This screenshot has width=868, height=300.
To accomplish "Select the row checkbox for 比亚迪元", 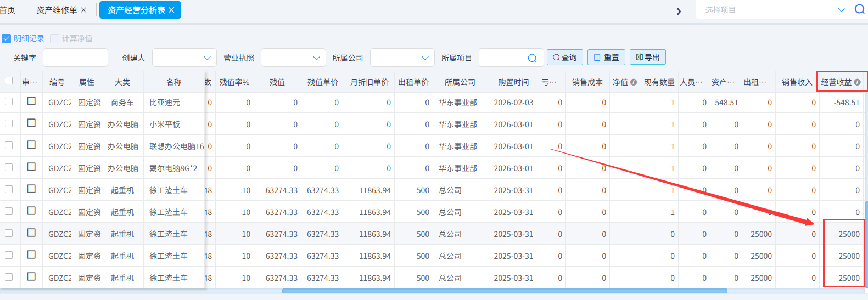I will [9, 101].
